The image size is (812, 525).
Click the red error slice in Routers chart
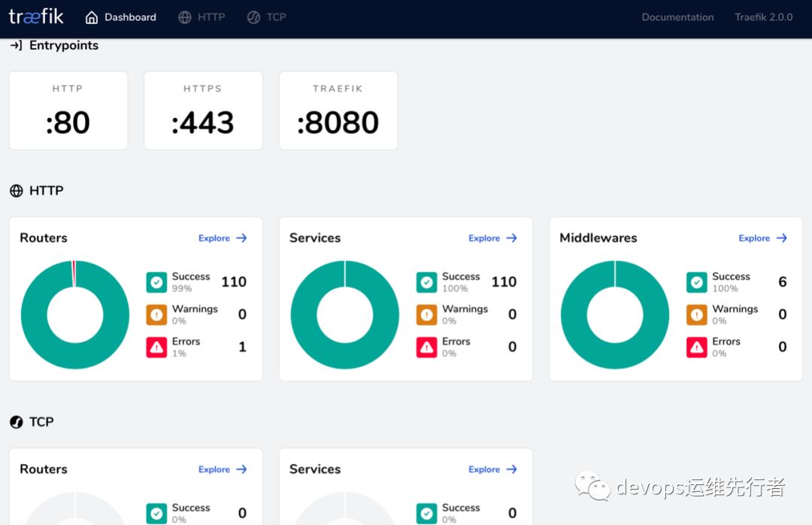click(74, 273)
